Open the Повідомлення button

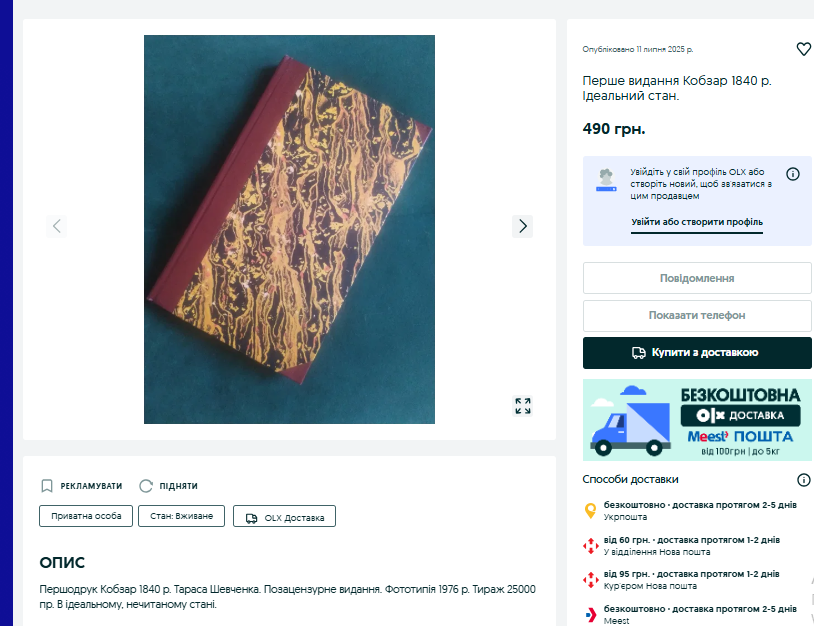[697, 278]
